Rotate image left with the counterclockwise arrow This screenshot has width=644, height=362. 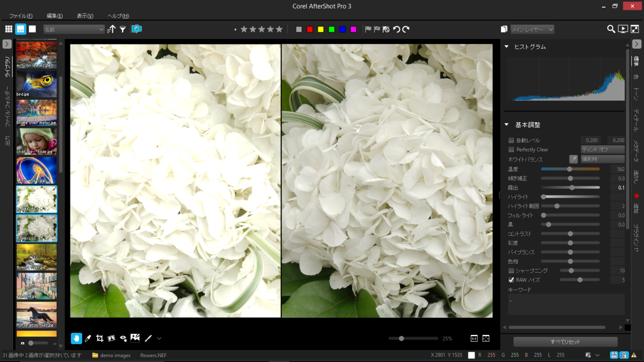pos(396,29)
